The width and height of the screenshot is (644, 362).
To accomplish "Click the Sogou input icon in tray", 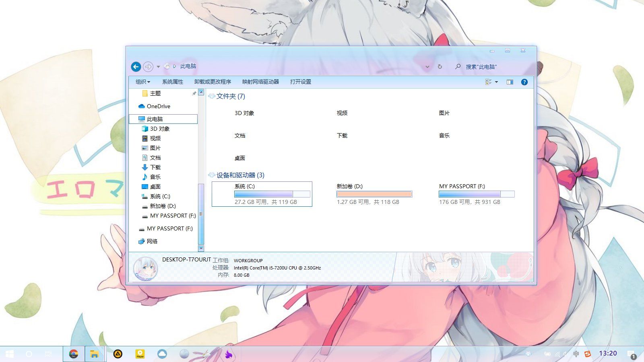I will tap(587, 354).
